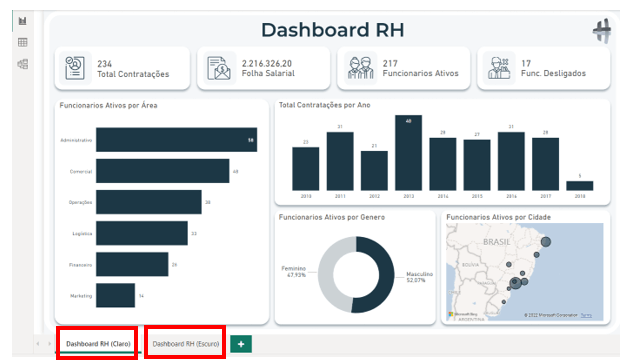The image size is (633, 361).
Task: Click the Comercial axis label
Action: (x=81, y=171)
